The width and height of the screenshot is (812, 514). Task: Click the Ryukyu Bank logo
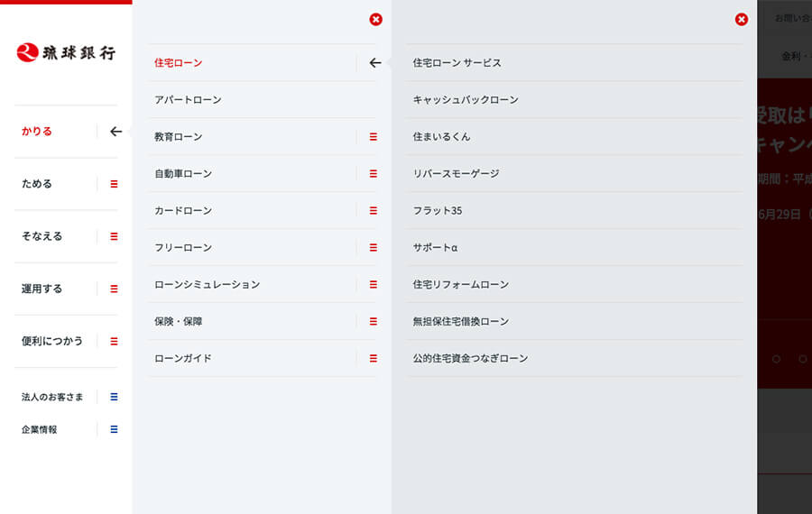coord(66,52)
